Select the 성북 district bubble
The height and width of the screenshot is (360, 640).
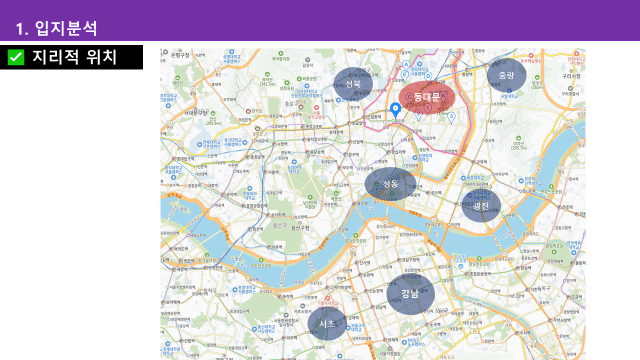coord(353,84)
